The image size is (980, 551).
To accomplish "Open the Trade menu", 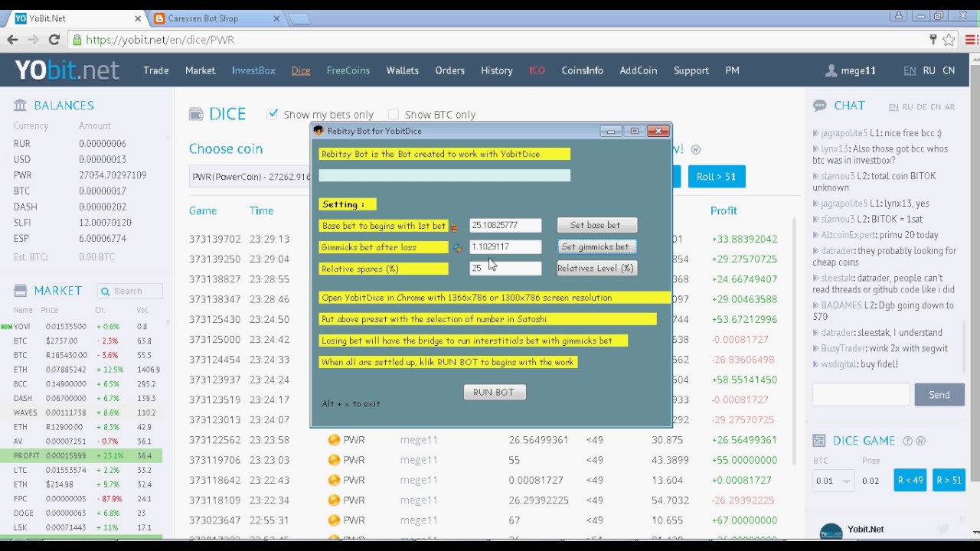I will click(156, 70).
